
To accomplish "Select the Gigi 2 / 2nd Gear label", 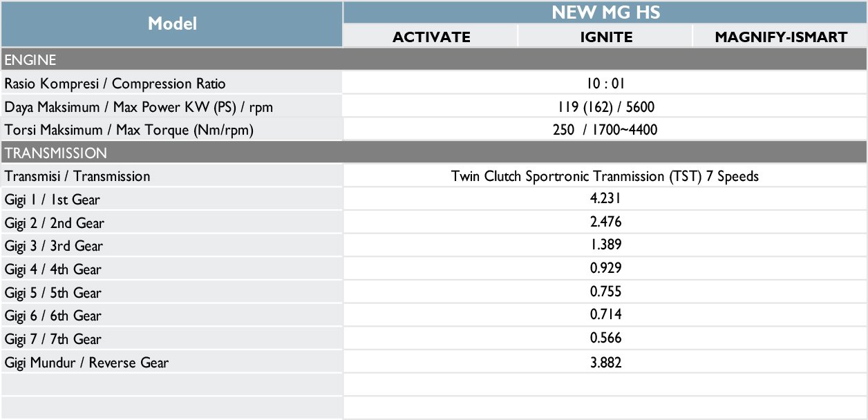I will tap(55, 223).
